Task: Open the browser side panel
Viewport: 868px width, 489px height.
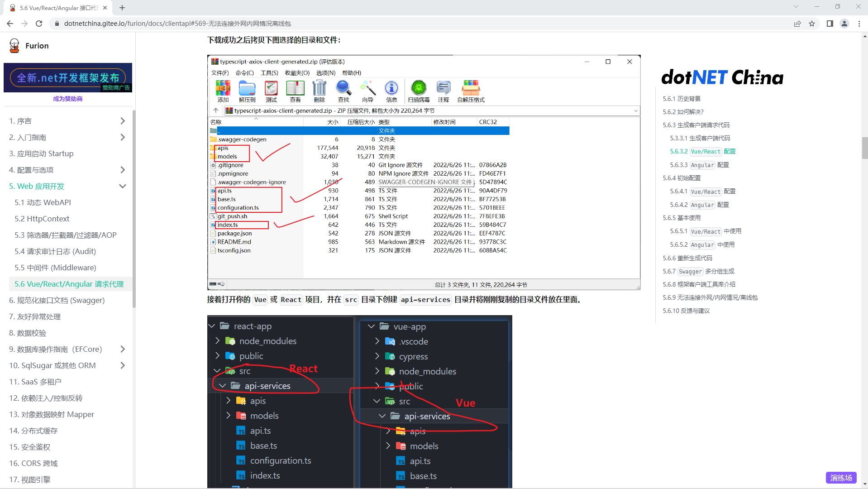Action: 830,24
